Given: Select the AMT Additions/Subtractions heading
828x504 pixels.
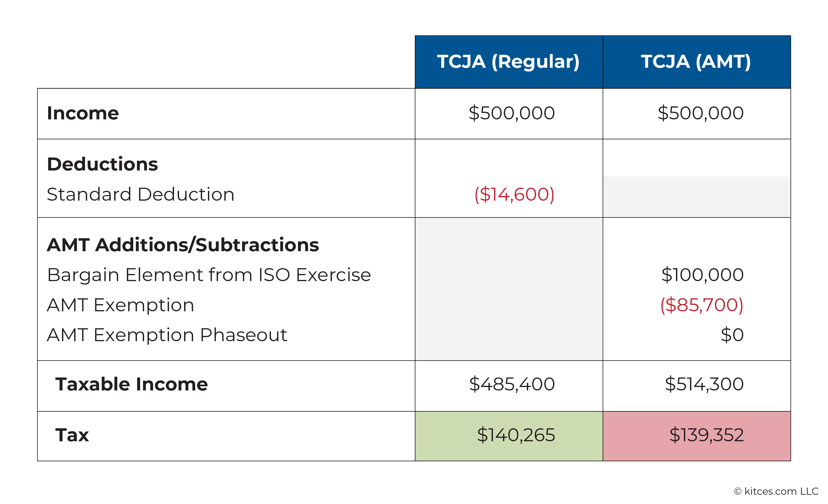Looking at the screenshot, I should (x=183, y=245).
